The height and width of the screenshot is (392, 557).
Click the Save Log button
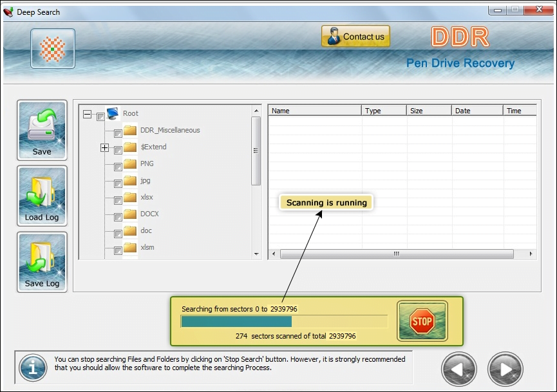[42, 262]
